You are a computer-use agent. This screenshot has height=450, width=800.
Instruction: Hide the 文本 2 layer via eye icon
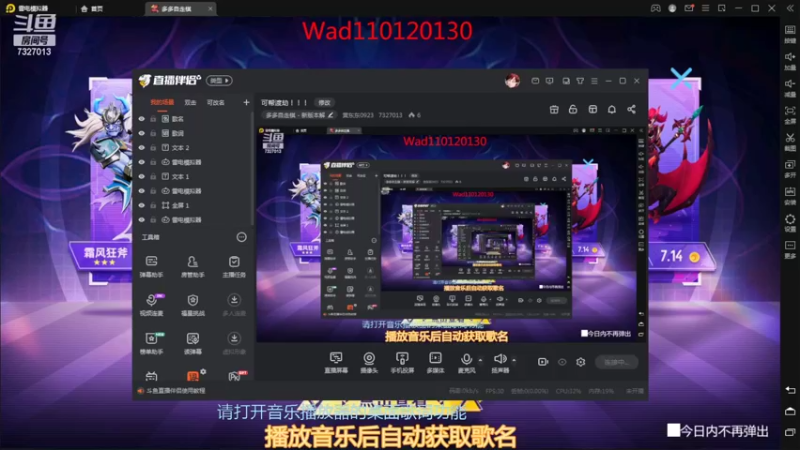(x=141, y=147)
